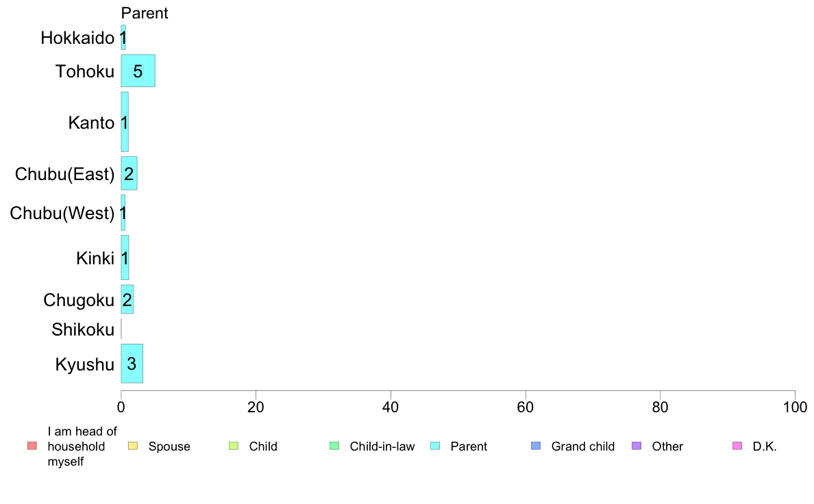
Task: Click the 100 tick label on axis
Action: coord(795,407)
